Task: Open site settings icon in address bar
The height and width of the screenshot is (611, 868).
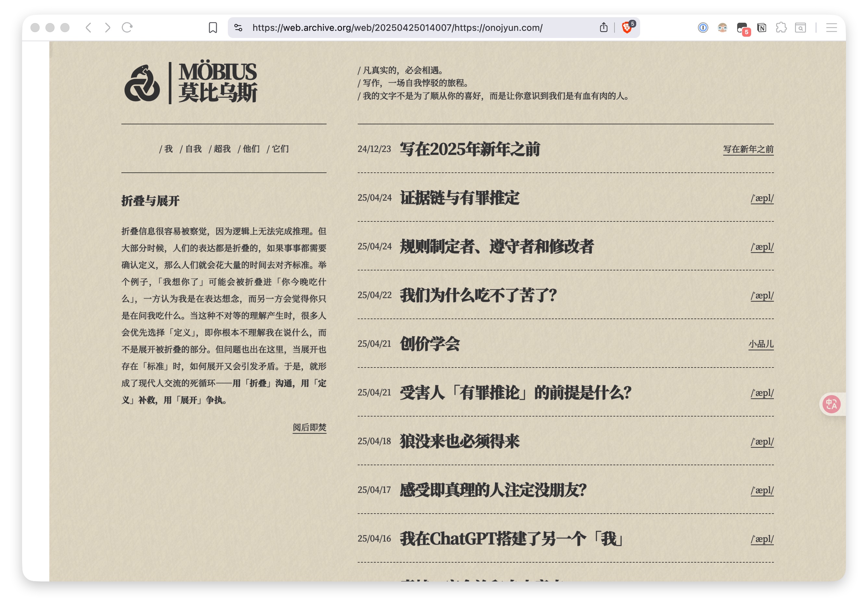Action: (238, 28)
